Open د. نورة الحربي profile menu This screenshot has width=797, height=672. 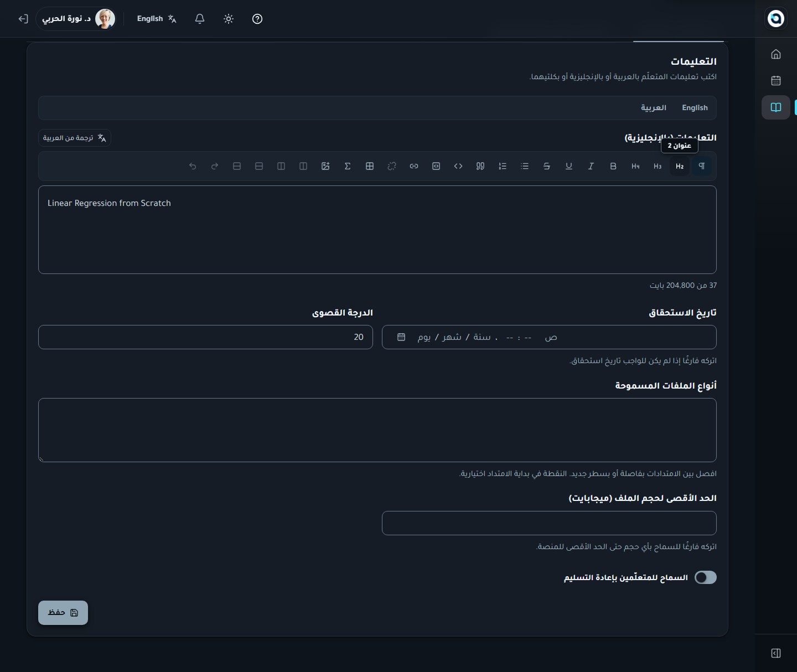coord(76,19)
